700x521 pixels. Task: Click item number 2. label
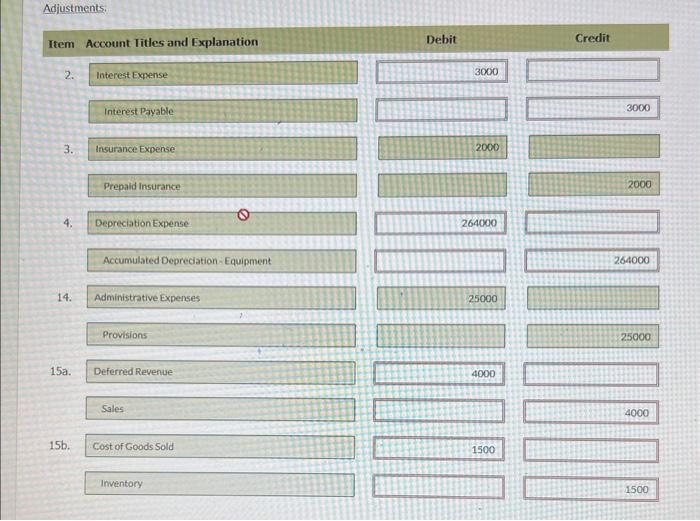[x=69, y=75]
